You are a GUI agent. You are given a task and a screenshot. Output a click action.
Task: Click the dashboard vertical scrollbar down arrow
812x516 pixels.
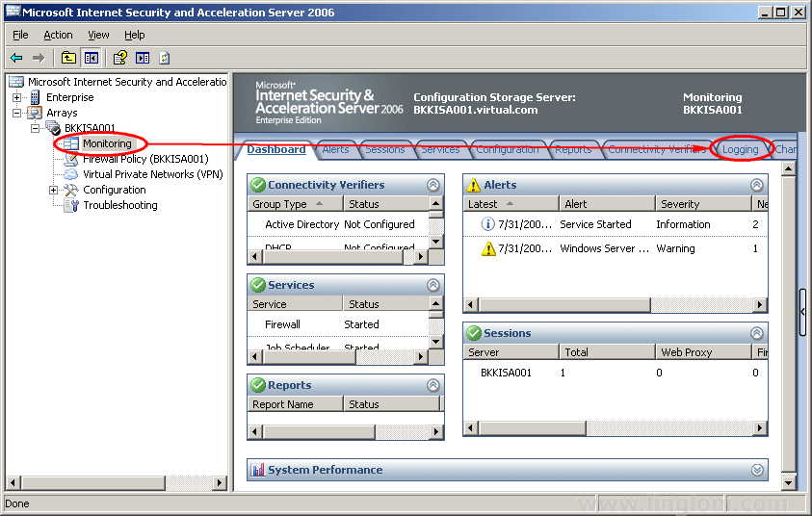coord(788,483)
